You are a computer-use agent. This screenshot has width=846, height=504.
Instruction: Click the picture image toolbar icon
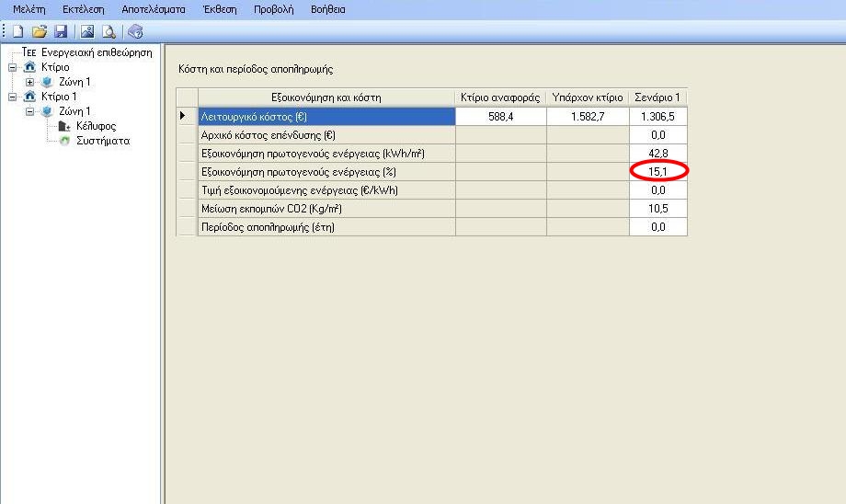[87, 32]
